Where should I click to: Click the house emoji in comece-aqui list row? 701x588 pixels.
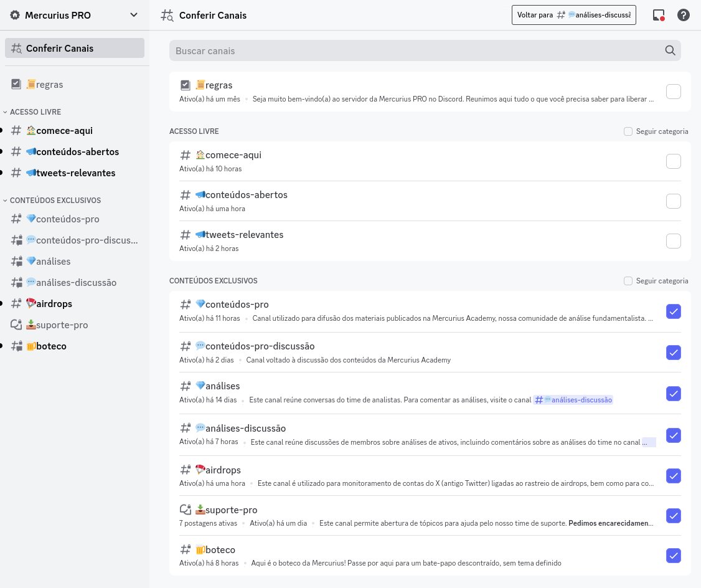[200, 154]
